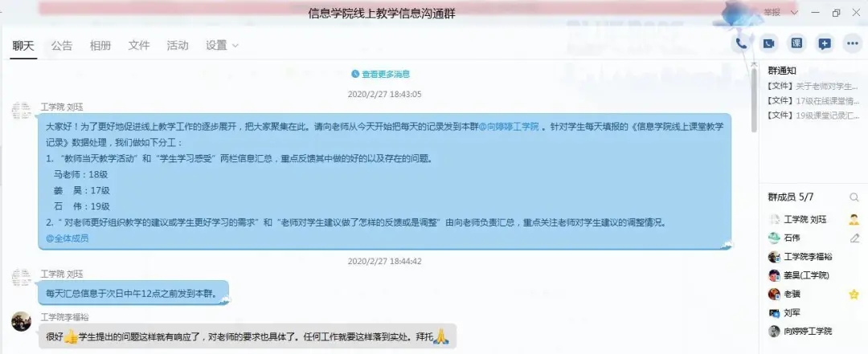The image size is (868, 354).
Task: Start a video call icon
Action: coord(768,43)
